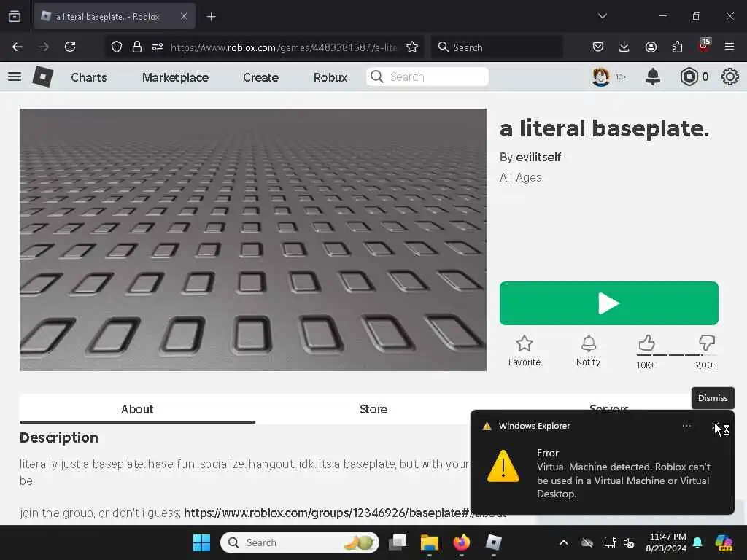The height and width of the screenshot is (560, 747).
Task: Dislike the game with thumbs down
Action: pyautogui.click(x=706, y=343)
